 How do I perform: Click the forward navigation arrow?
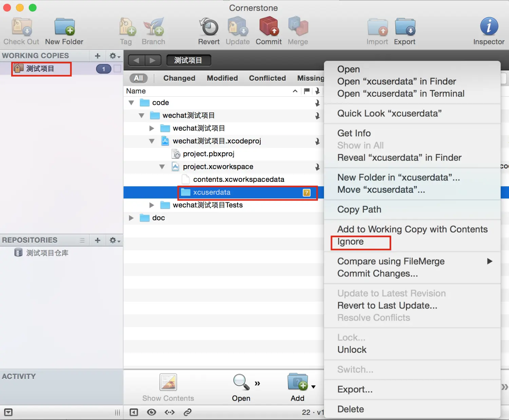[153, 60]
